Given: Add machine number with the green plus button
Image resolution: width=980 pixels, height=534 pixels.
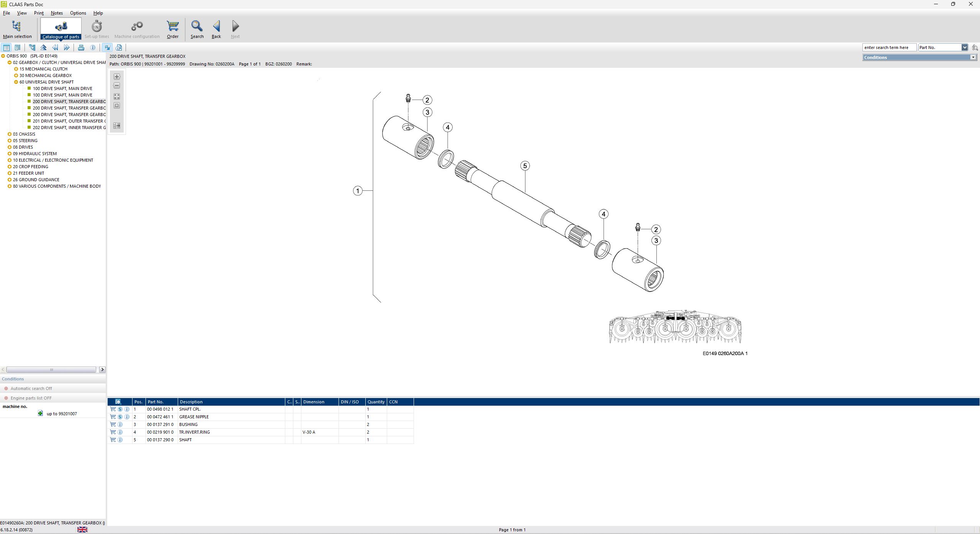Looking at the screenshot, I should coord(40,414).
